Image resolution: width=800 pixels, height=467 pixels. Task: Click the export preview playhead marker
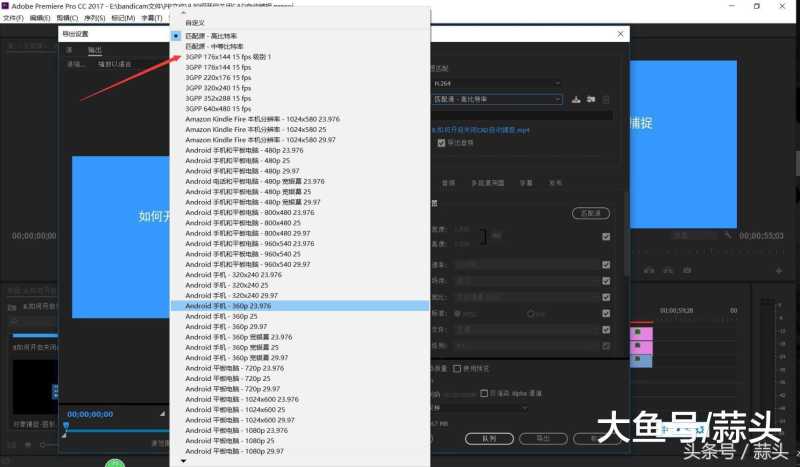click(x=66, y=426)
